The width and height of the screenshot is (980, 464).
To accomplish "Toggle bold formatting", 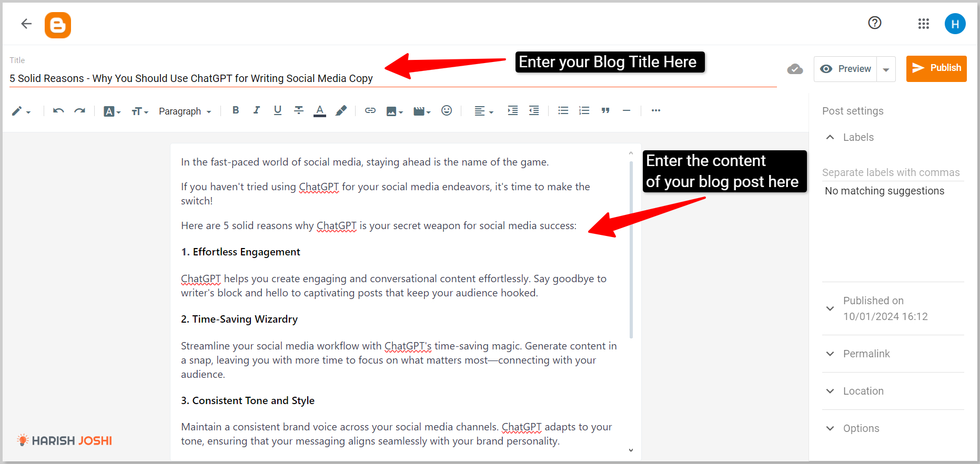I will point(236,110).
